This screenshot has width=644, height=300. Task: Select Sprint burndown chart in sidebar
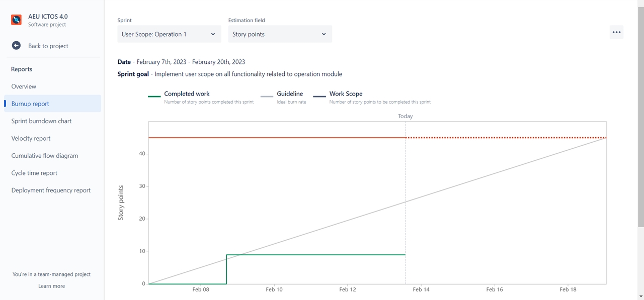[41, 121]
